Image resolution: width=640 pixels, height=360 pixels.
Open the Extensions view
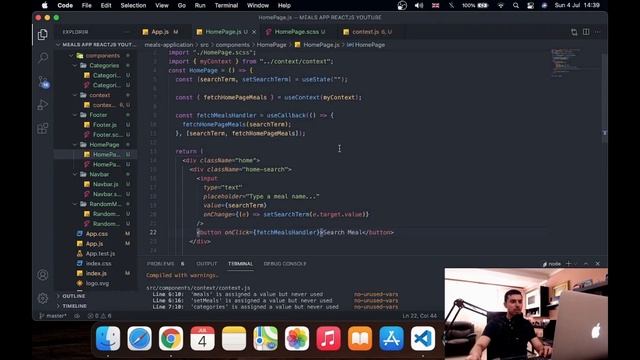[x=42, y=128]
